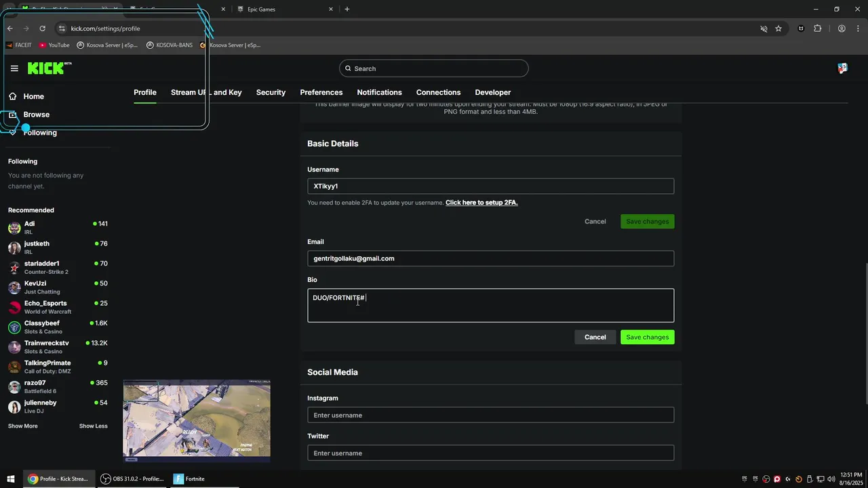This screenshot has width=868, height=488.
Task: Open the Developer tab
Action: click(x=493, y=92)
